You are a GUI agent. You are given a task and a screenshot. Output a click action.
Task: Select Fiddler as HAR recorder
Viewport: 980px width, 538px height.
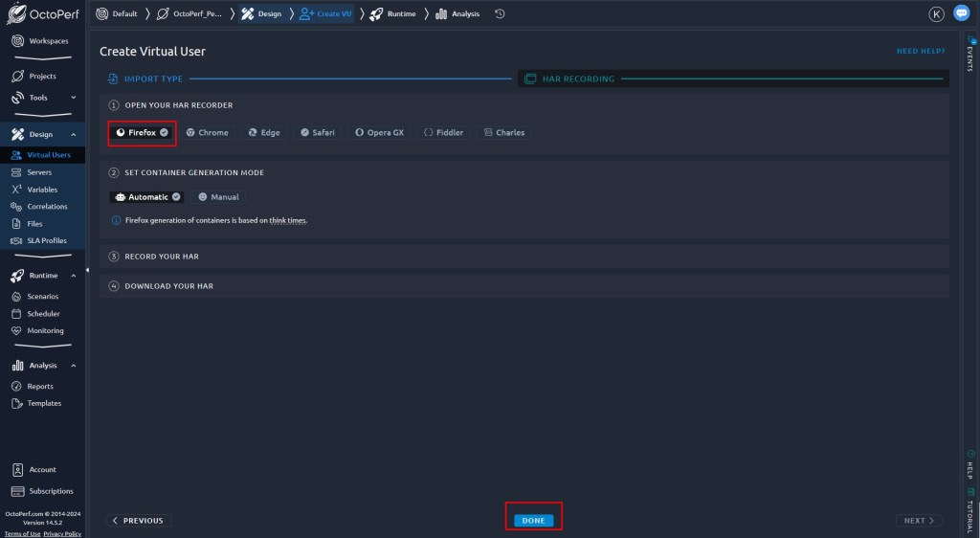coord(443,132)
